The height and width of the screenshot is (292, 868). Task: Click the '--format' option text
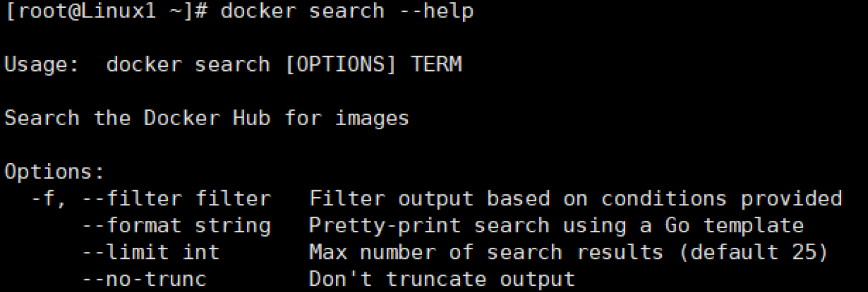[132, 226]
